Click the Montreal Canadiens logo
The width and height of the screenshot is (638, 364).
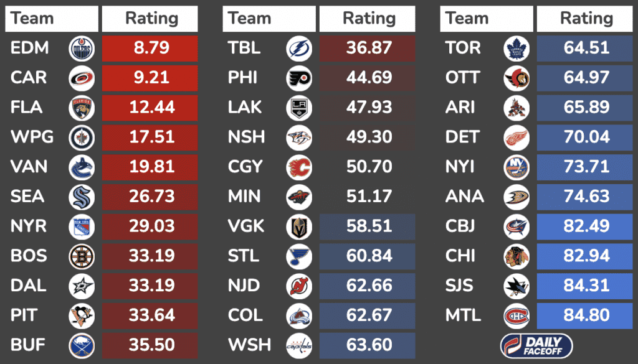pos(517,315)
